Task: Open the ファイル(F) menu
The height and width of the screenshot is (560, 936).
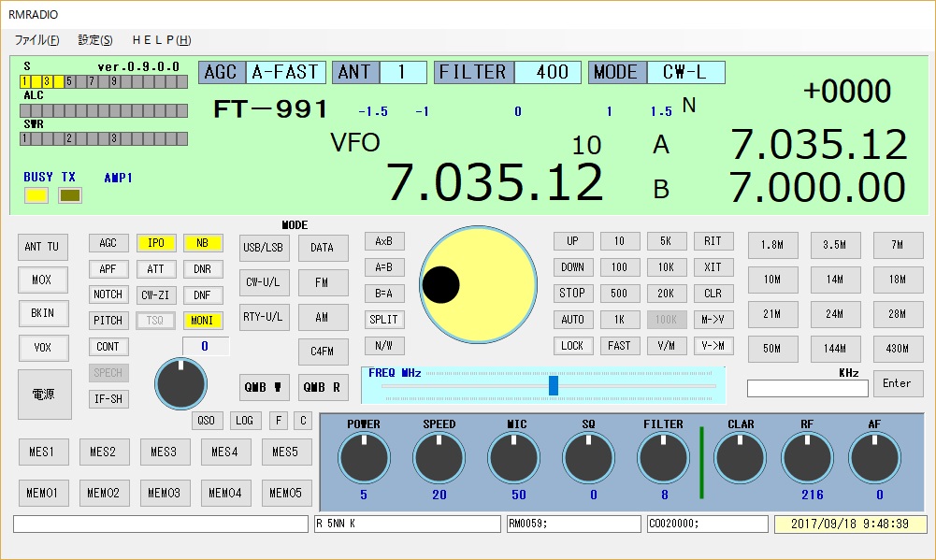Action: pyautogui.click(x=37, y=40)
